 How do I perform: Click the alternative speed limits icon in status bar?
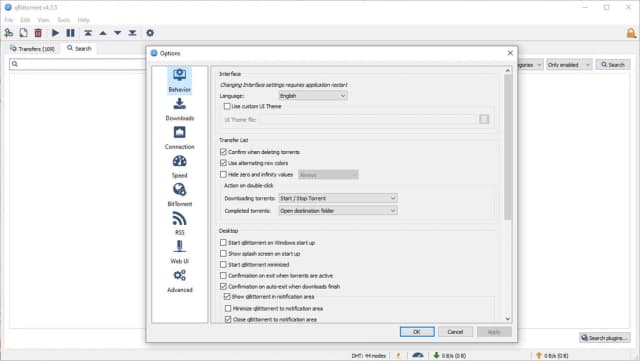click(x=418, y=355)
